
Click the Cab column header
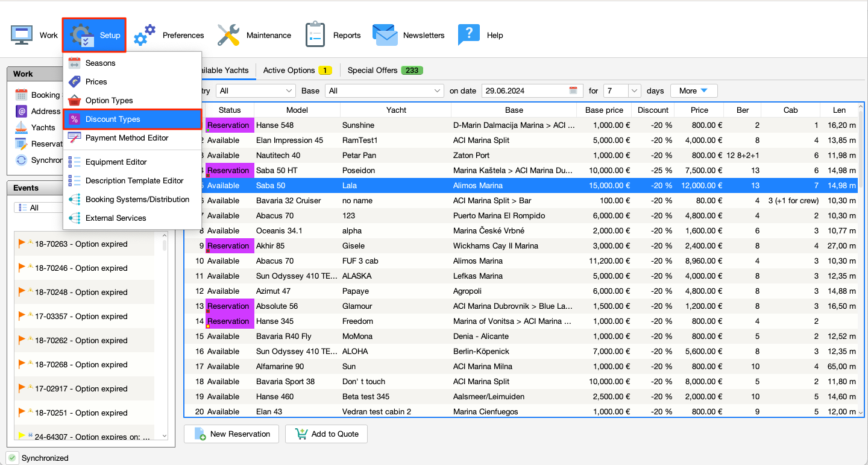point(790,110)
